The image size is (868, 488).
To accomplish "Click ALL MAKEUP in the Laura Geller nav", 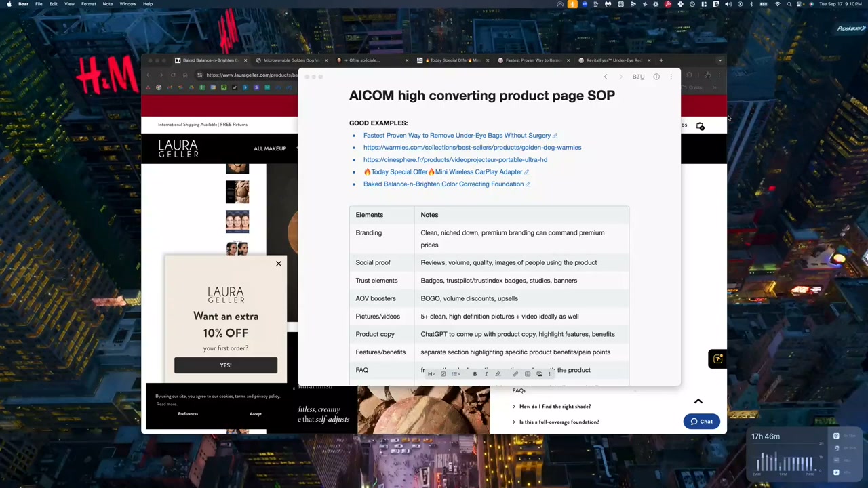I will point(270,148).
